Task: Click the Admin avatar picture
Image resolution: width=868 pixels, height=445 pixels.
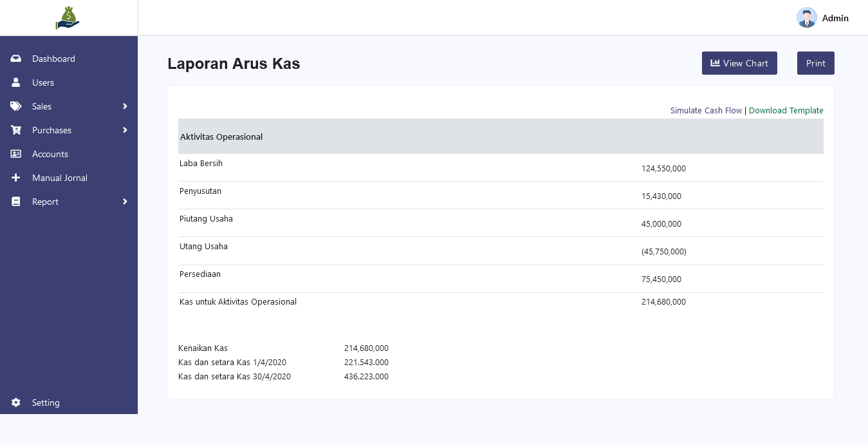Action: [x=806, y=18]
